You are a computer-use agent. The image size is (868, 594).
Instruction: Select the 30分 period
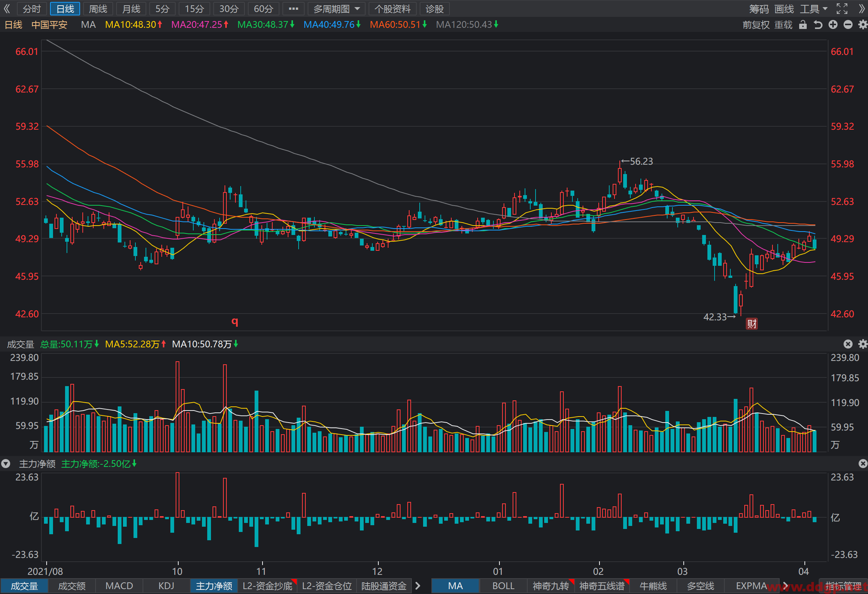pyautogui.click(x=229, y=9)
